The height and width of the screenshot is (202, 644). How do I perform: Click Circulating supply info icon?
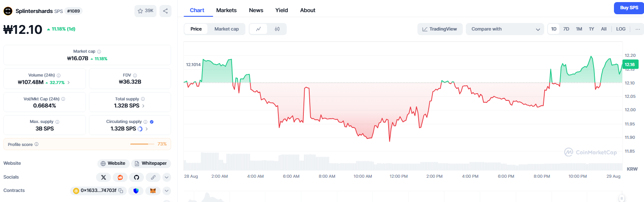click(146, 122)
